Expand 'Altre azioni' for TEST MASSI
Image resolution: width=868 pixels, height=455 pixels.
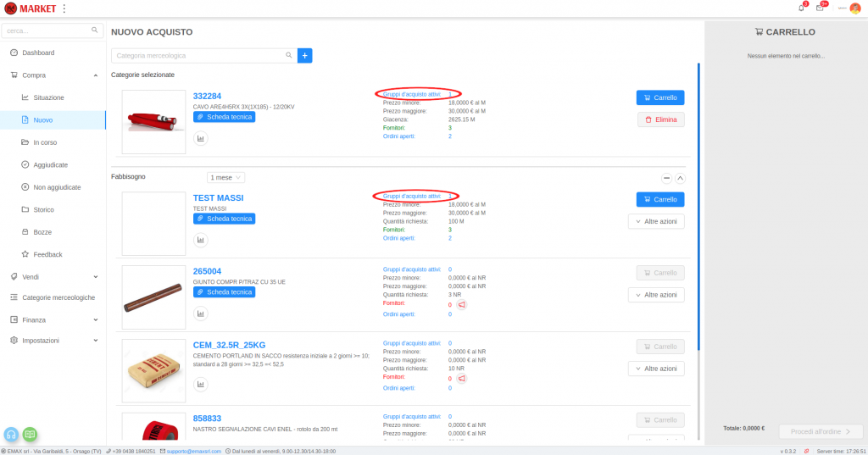(x=655, y=221)
